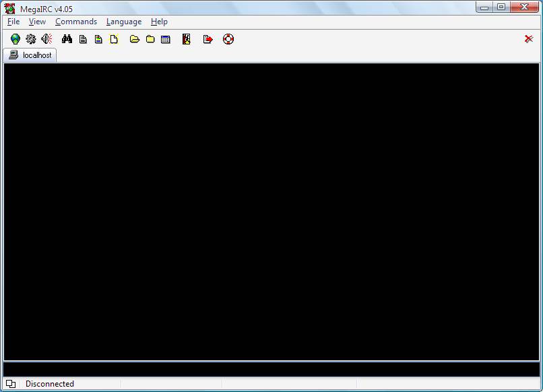The width and height of the screenshot is (543, 392).
Task: Click the gray document page icon
Action: pos(83,39)
